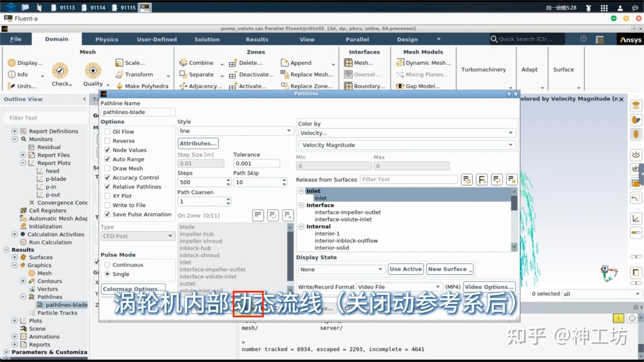Image resolution: width=644 pixels, height=362 pixels.
Task: Toggle the Auto Range checkbox
Action: pyautogui.click(x=107, y=159)
